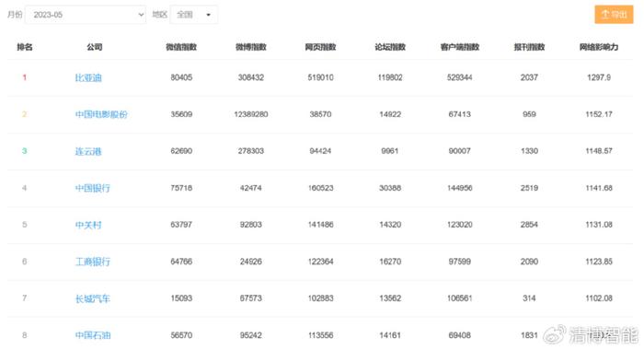Open the month dropdown showing 2023-05

(x=86, y=15)
